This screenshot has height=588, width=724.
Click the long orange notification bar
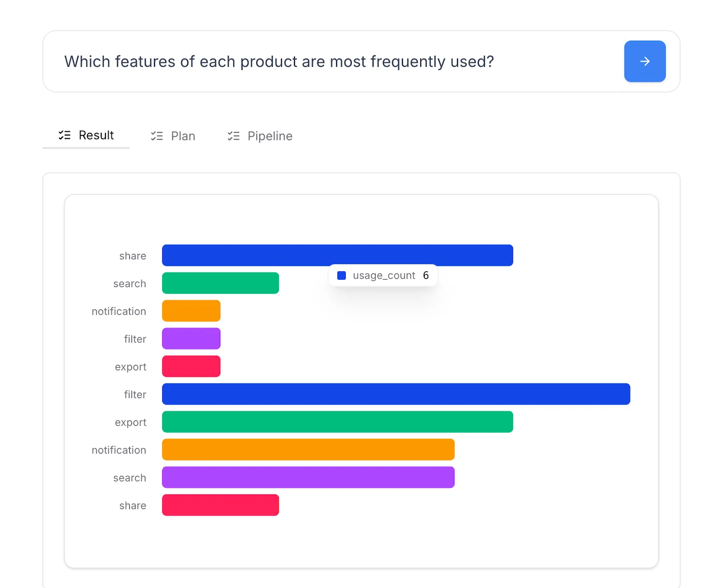pos(308,449)
